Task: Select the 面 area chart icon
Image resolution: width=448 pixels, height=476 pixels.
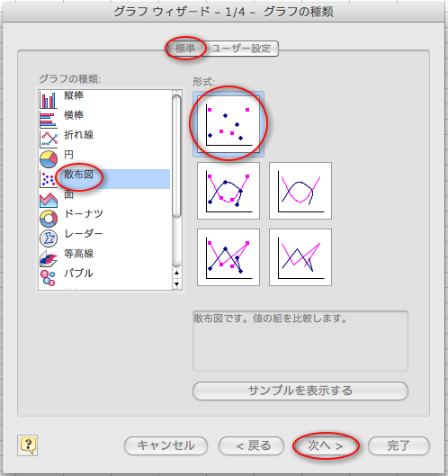Action: (49, 200)
